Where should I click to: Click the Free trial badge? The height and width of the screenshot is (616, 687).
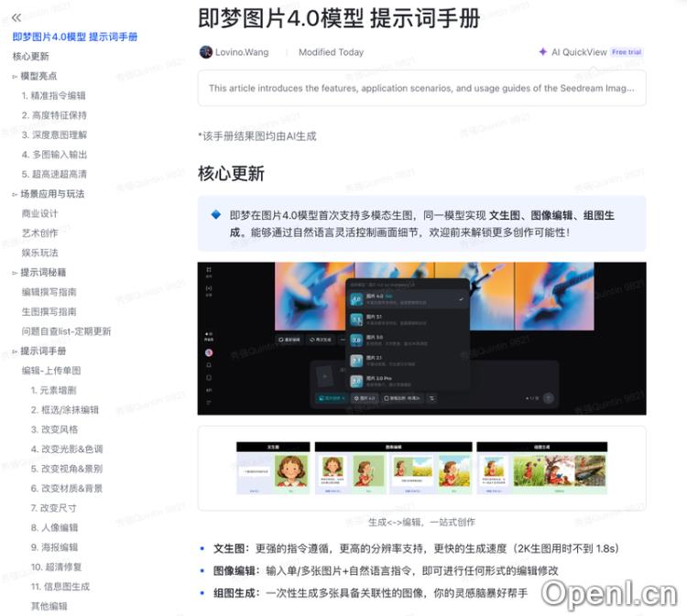(627, 52)
